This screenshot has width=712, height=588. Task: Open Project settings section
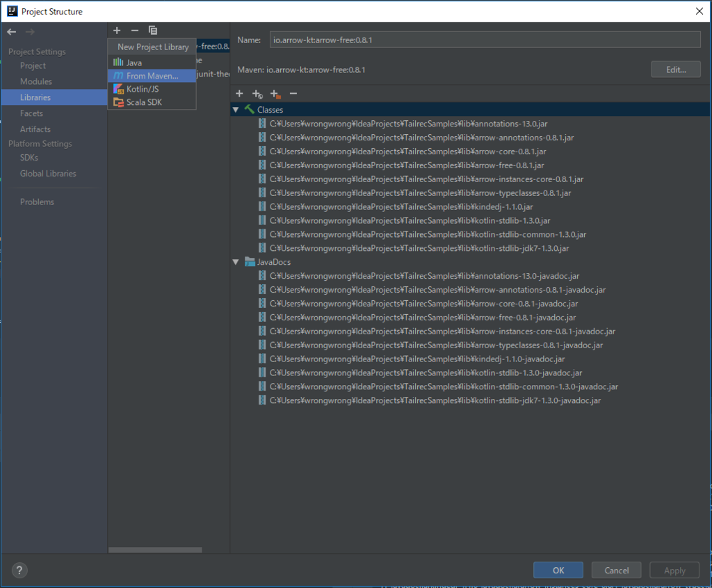(33, 65)
